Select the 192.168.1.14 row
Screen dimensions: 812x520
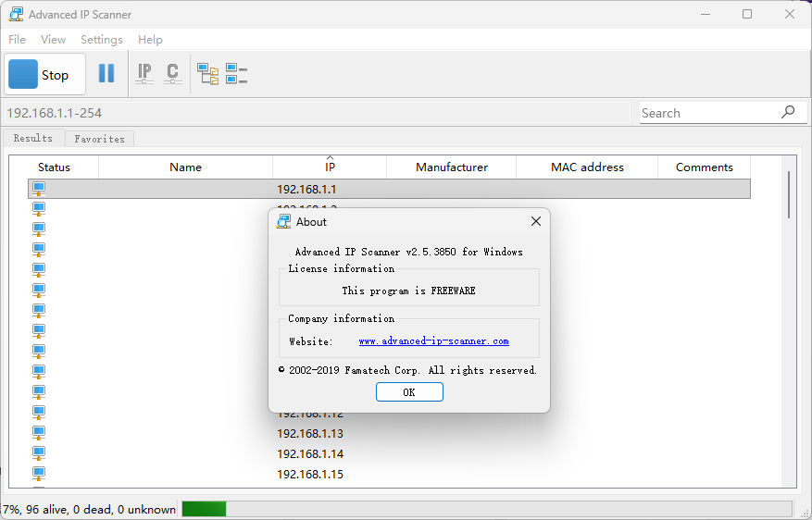point(389,453)
